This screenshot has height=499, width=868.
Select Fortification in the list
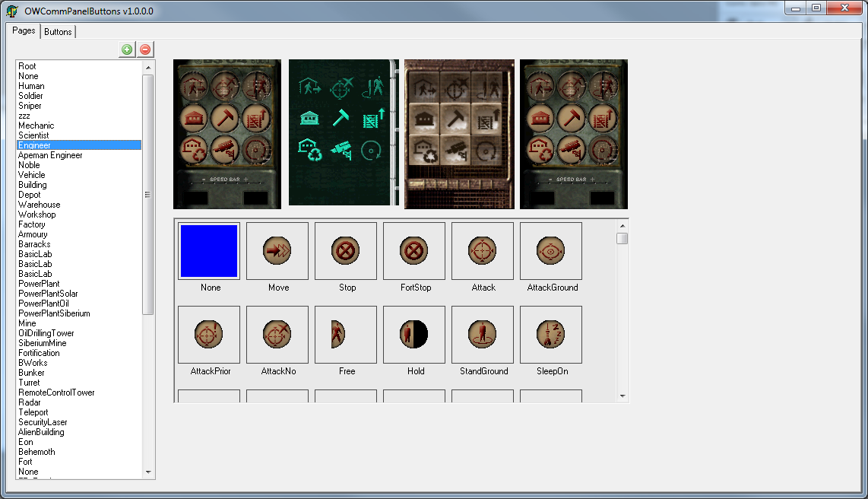click(x=79, y=353)
